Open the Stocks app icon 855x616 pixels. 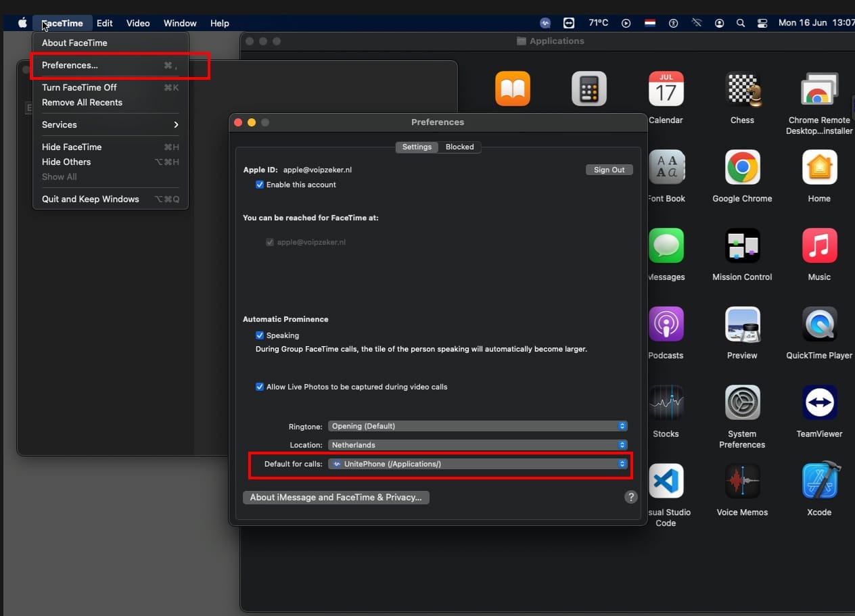(x=666, y=402)
